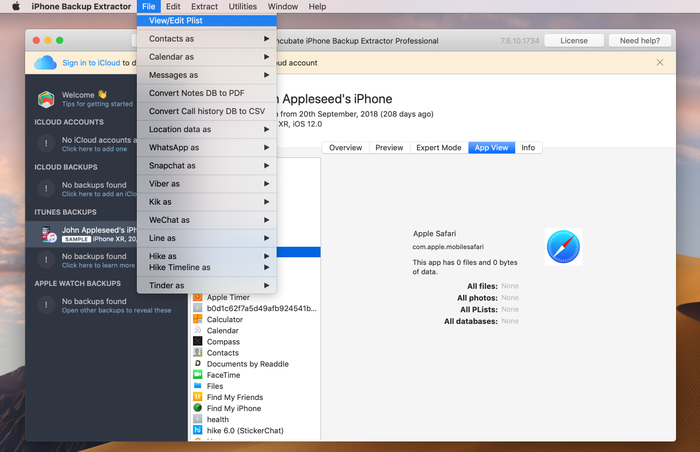The width and height of the screenshot is (700, 452).
Task: Click the warning icon beside No iCloud accounts
Action: (x=46, y=144)
